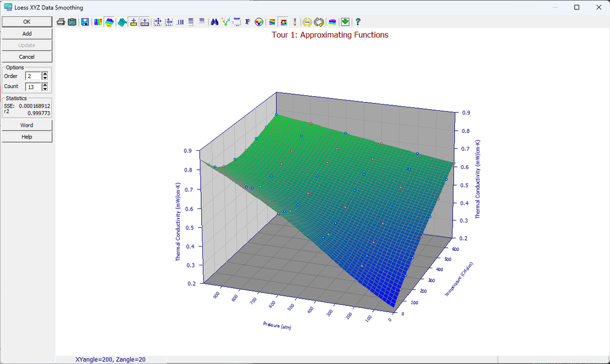Image resolution: width=610 pixels, height=364 pixels.
Task: Open the binoculars icon in the toolbar
Action: pyautogui.click(x=215, y=22)
